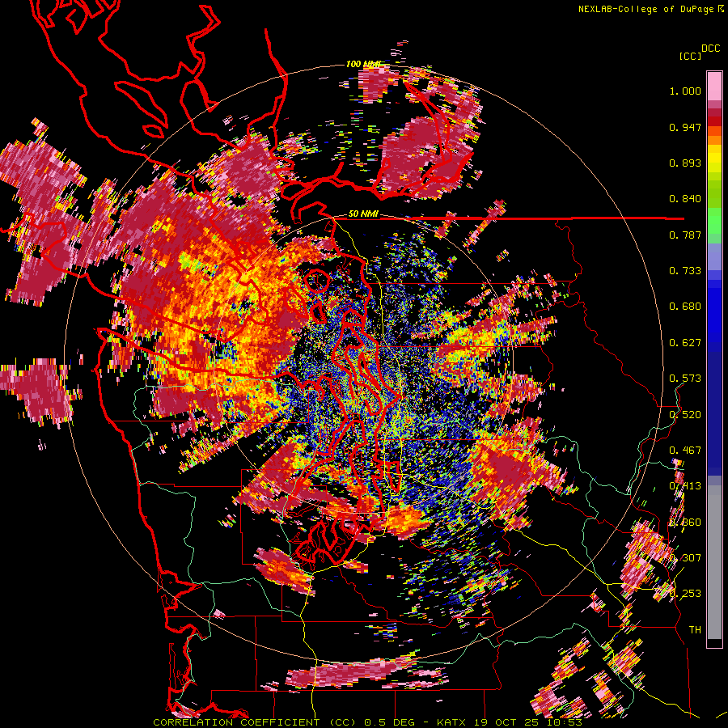
Task: Pick the gray low-value segment of color bar
Action: [714, 562]
